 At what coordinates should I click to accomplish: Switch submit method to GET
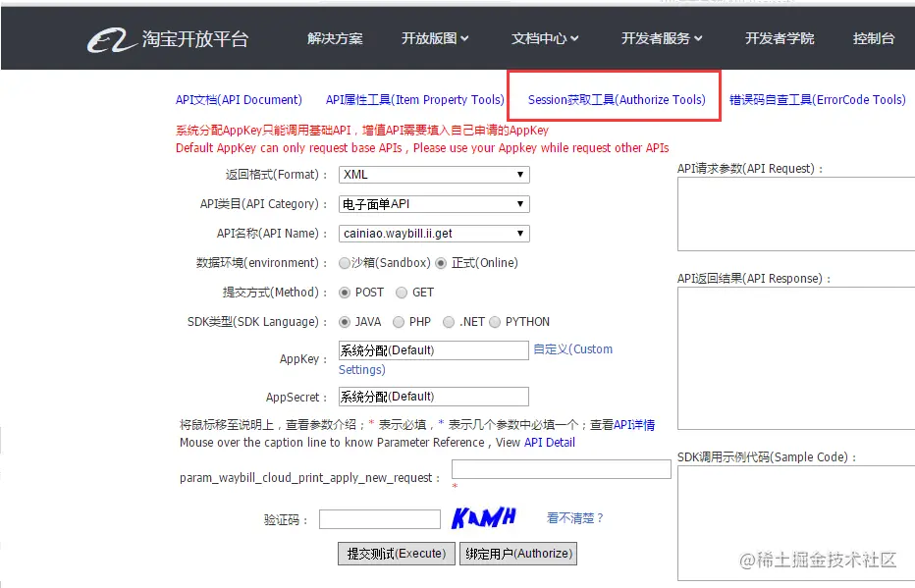(x=402, y=292)
